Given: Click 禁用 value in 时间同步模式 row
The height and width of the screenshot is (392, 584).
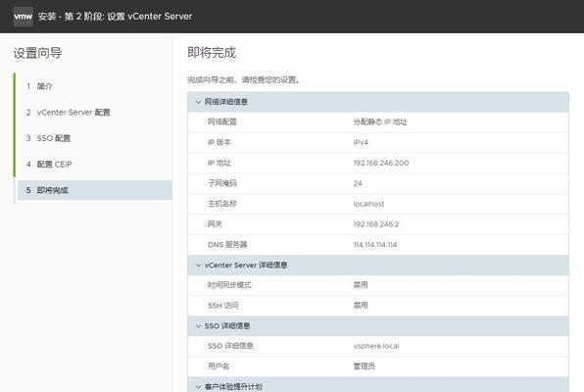Looking at the screenshot, I should (361, 285).
